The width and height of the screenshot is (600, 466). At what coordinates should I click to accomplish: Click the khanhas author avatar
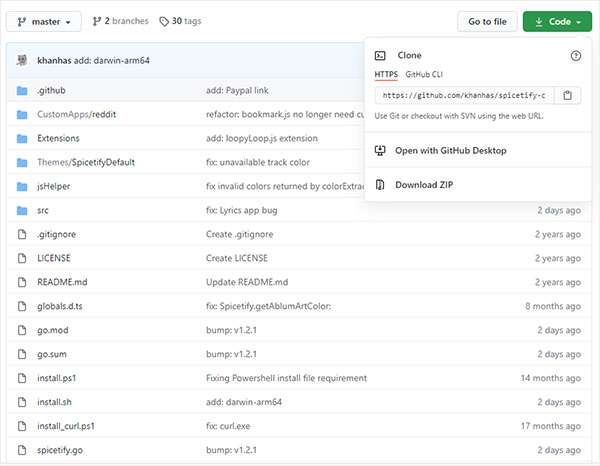tap(22, 60)
